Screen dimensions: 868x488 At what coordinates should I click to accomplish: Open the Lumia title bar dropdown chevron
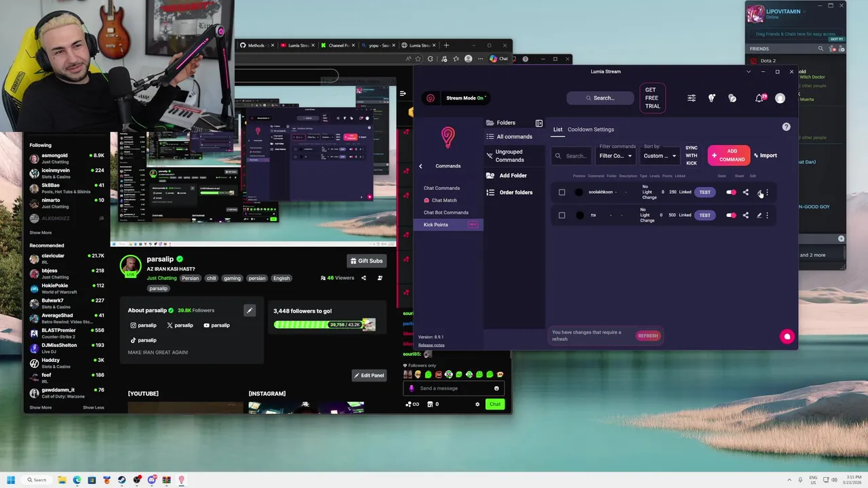749,72
